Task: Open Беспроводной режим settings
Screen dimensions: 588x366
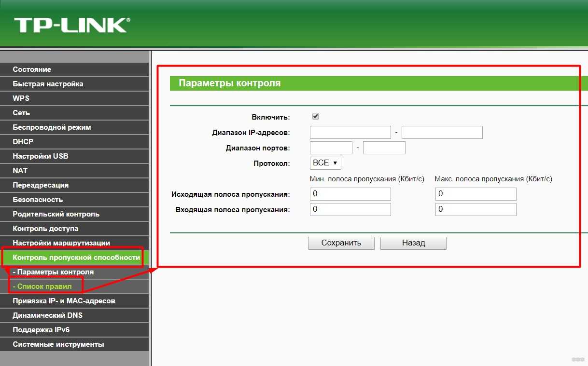Action: pyautogui.click(x=74, y=127)
